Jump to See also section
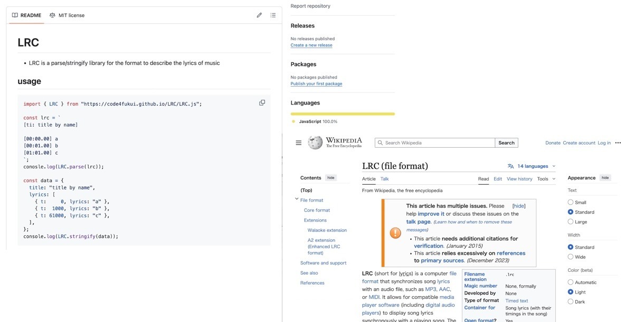644x322 pixels. click(309, 273)
